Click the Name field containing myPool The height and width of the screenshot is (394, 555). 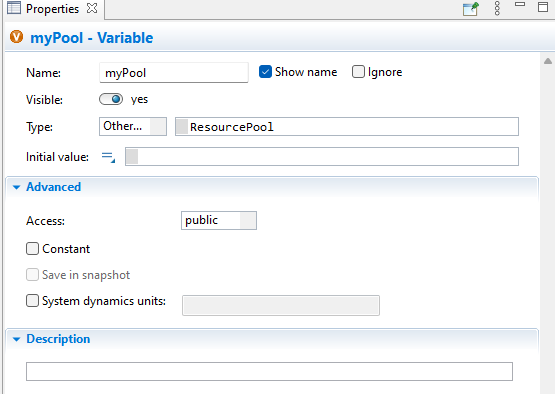click(174, 73)
